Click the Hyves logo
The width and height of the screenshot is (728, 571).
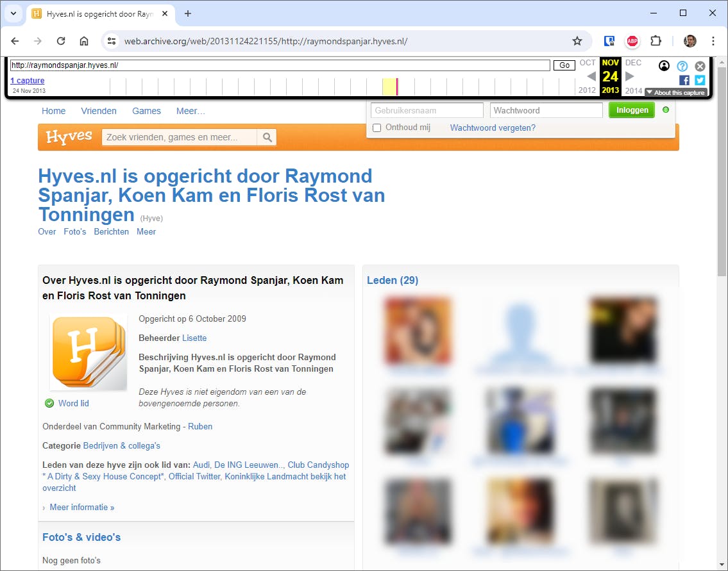(69, 137)
